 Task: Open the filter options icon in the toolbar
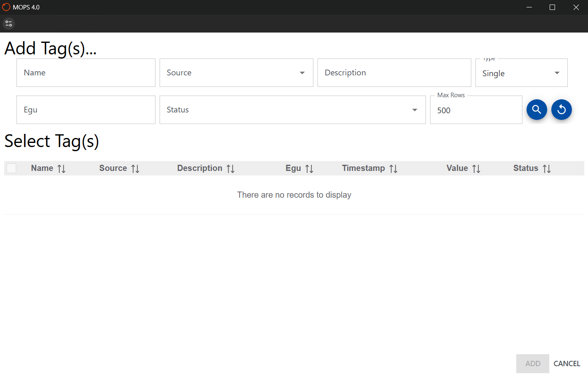click(x=8, y=23)
